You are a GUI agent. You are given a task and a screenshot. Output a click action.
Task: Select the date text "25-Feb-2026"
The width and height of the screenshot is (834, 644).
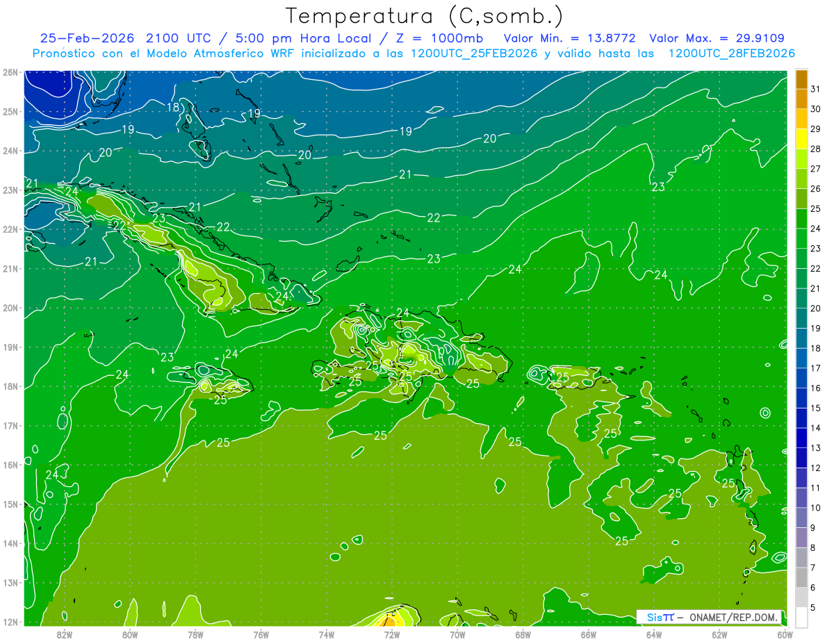pos(87,38)
